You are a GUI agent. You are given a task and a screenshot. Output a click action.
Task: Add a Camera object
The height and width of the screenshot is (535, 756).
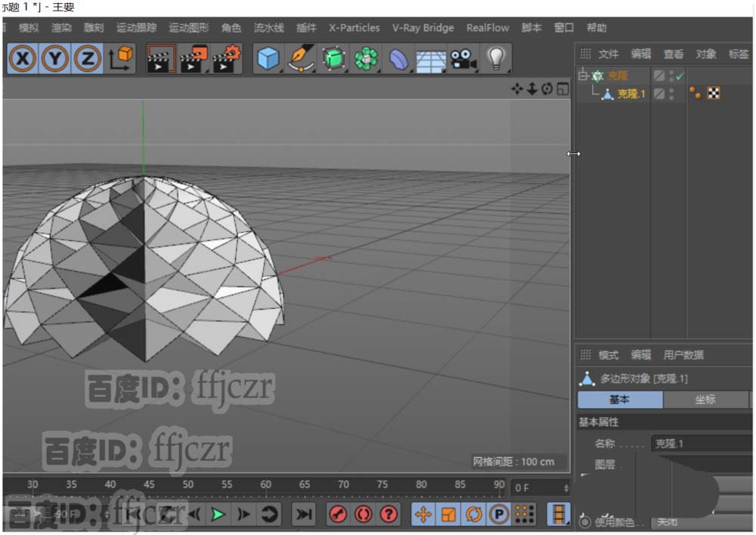(463, 59)
